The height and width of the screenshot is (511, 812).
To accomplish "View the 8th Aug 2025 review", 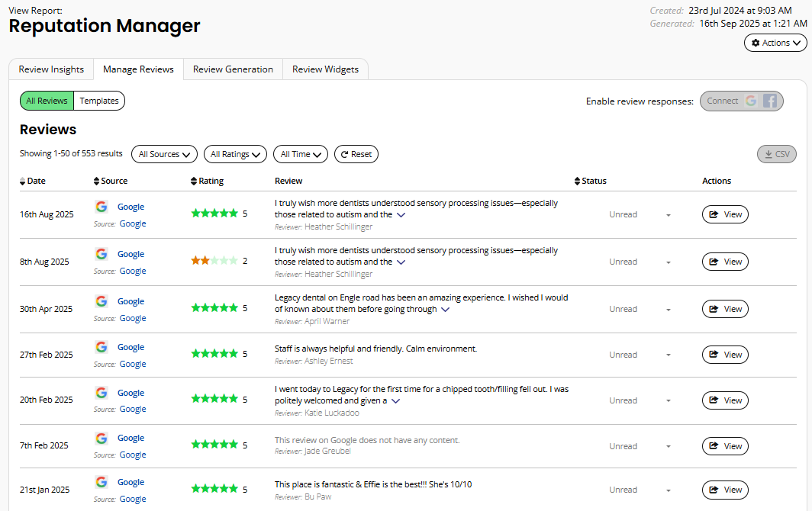I will [x=725, y=262].
